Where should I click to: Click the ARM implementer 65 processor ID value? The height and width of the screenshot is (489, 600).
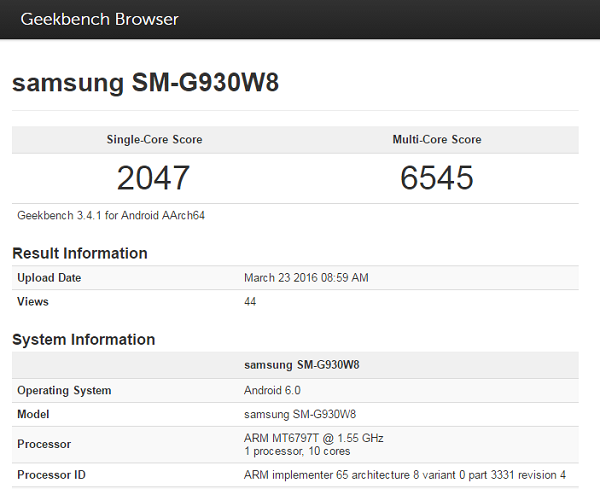point(405,474)
